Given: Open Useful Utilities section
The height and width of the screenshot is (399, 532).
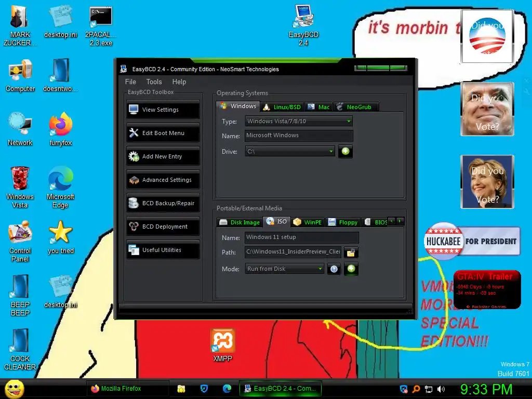Looking at the screenshot, I should [x=163, y=250].
